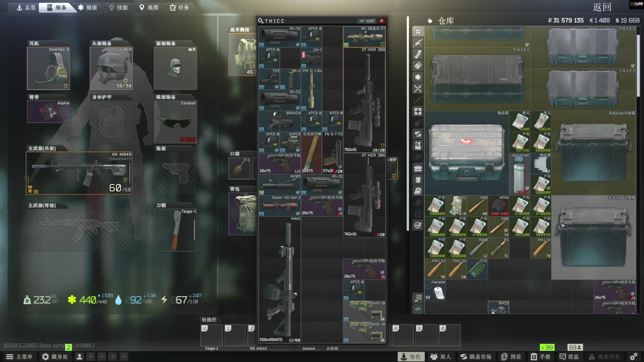Open 消息 messages
This screenshot has width=644, height=362.
[569, 357]
